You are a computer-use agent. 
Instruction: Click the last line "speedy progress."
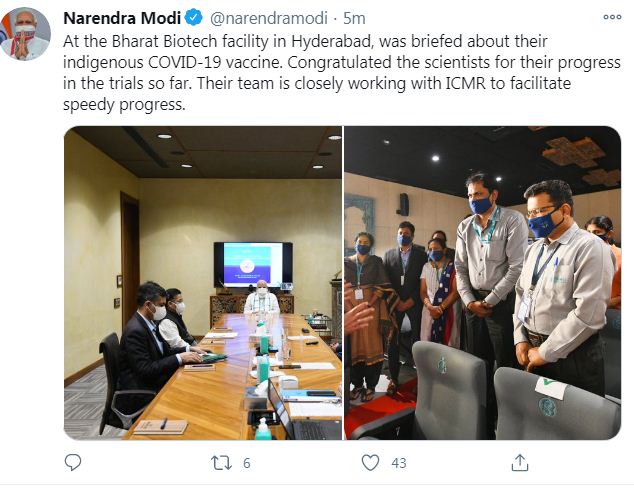pos(124,105)
